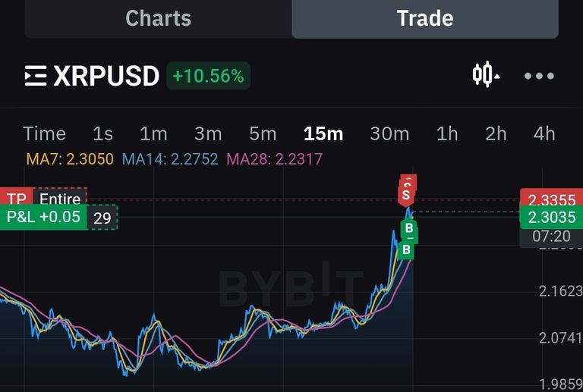Switch to the Trade tab
The height and width of the screenshot is (392, 583).
point(425,18)
